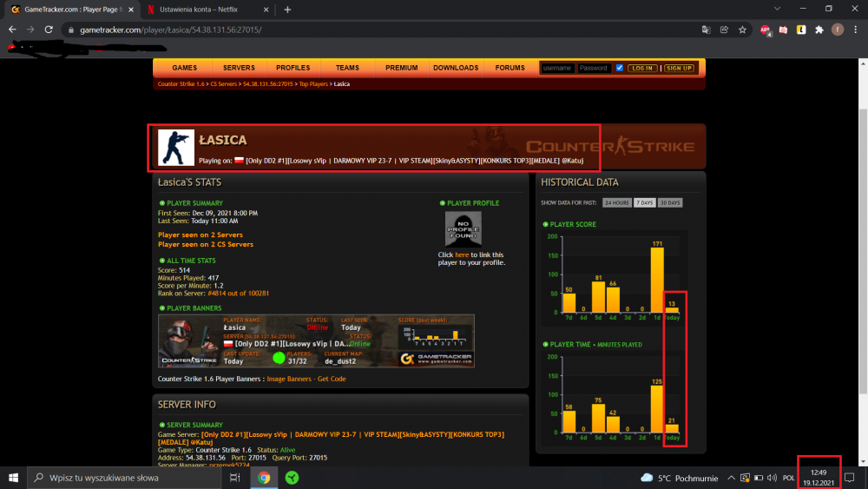Click the No Profile Found image

point(464,228)
